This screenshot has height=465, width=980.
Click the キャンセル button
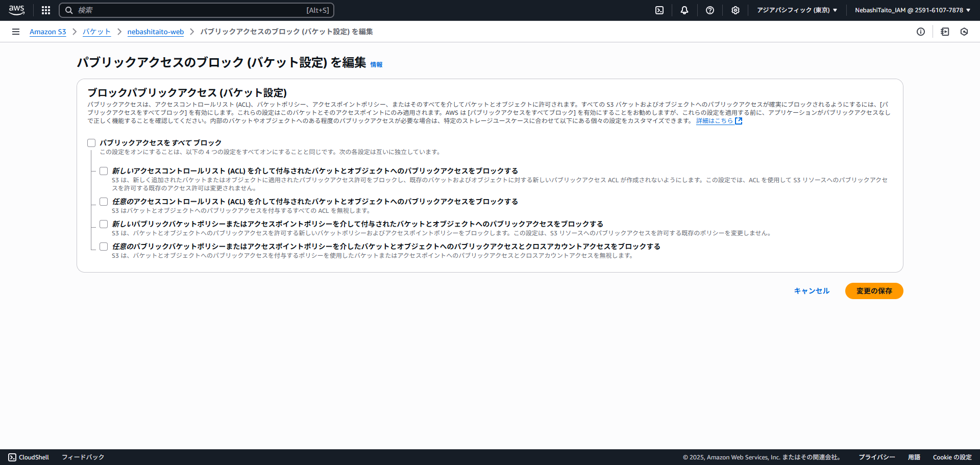pyautogui.click(x=812, y=291)
